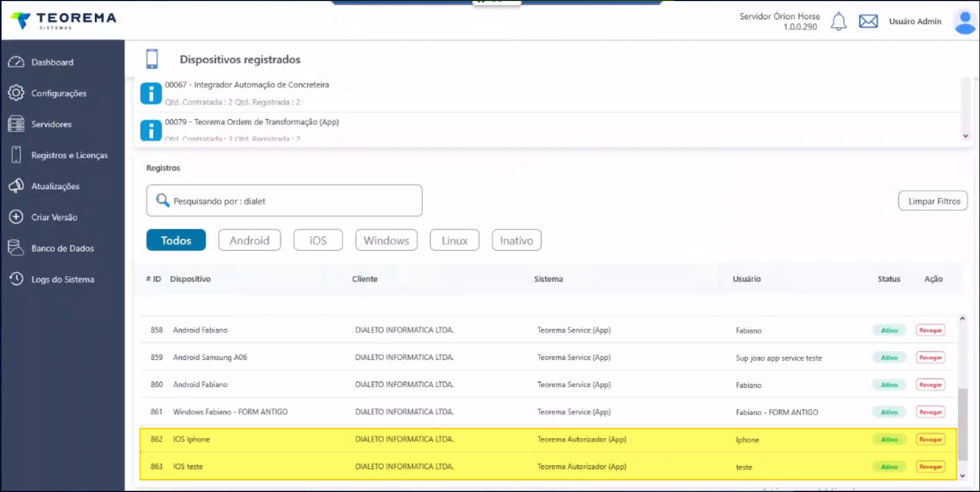Select the Todos filter
This screenshot has height=492, width=980.
(x=176, y=240)
